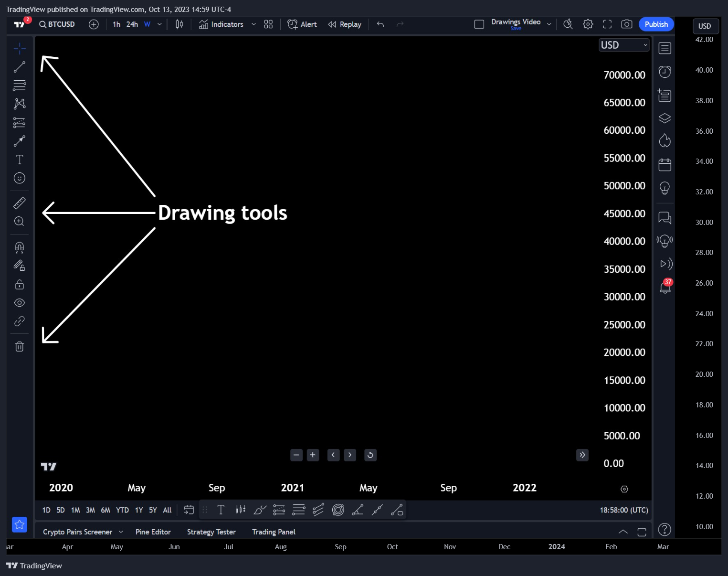Viewport: 728px width, 576px height.
Task: Select the crosshair cursor tool
Action: point(20,49)
